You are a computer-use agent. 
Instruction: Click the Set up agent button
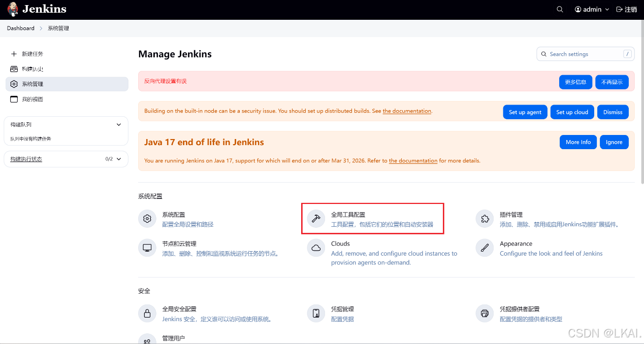pyautogui.click(x=525, y=112)
